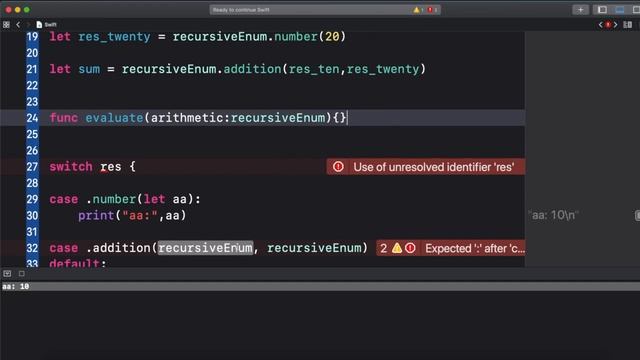Select the Swift file in jump bar
Screen dimensions: 640x360
(x=46, y=25)
